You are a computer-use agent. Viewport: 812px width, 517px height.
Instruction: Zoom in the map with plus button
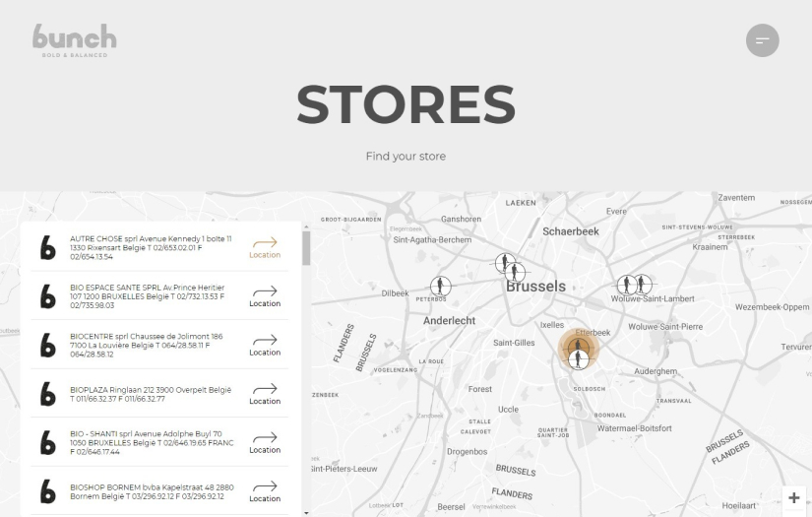(794, 498)
